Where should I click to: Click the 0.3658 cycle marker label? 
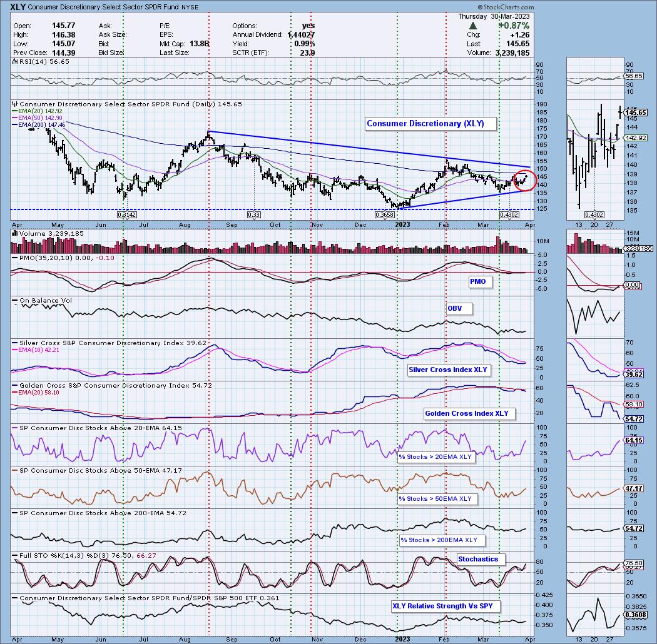tap(385, 215)
